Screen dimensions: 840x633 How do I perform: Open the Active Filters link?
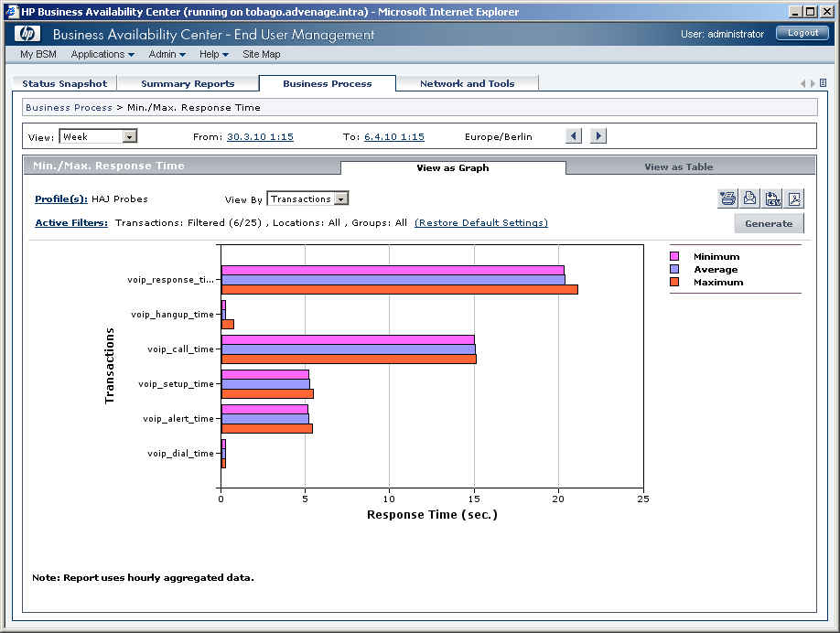[71, 223]
